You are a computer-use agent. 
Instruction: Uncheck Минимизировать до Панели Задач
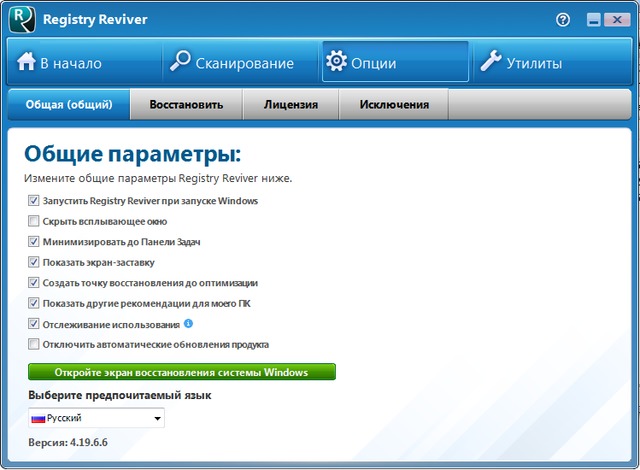pyautogui.click(x=34, y=242)
